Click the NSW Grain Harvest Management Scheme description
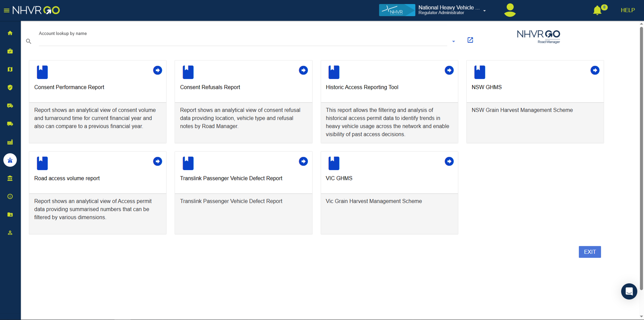 (522, 110)
